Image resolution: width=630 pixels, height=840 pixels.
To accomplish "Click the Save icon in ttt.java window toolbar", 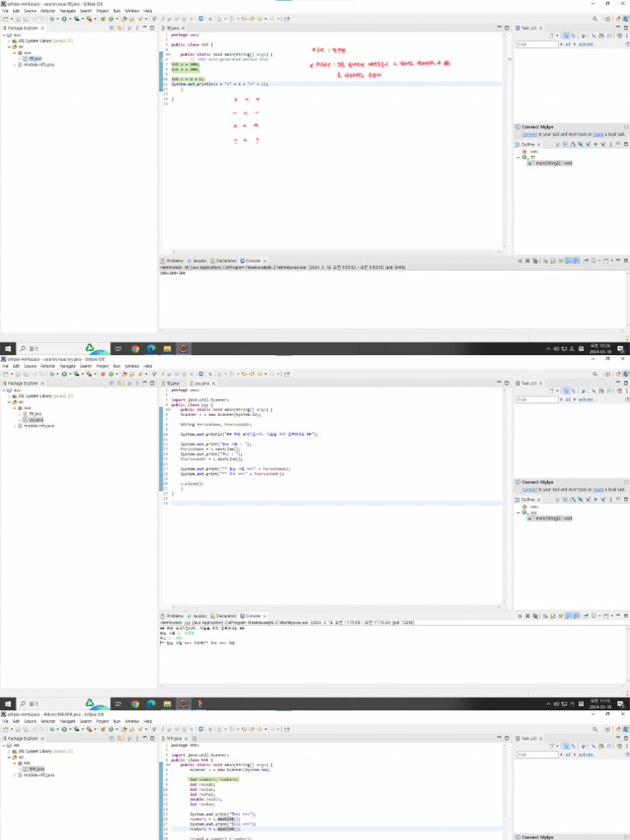I will point(18,19).
